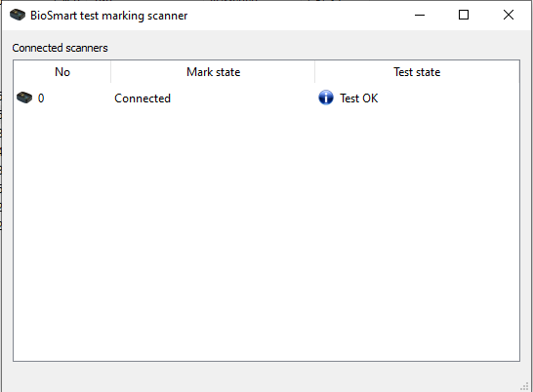Click the divider between Mark state and Test state

pos(314,72)
